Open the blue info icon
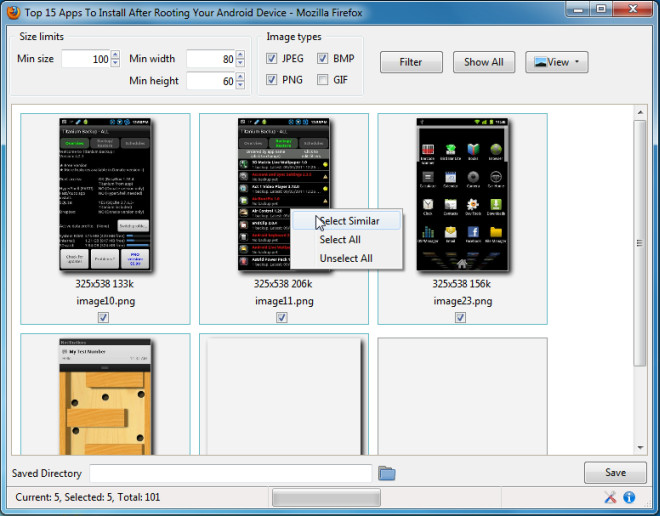The width and height of the screenshot is (660, 516). coord(629,497)
